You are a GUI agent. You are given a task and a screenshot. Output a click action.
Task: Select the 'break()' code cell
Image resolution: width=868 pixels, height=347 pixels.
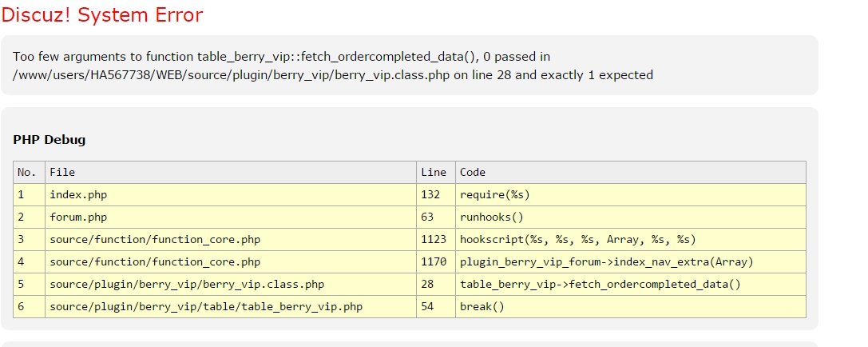coord(631,306)
